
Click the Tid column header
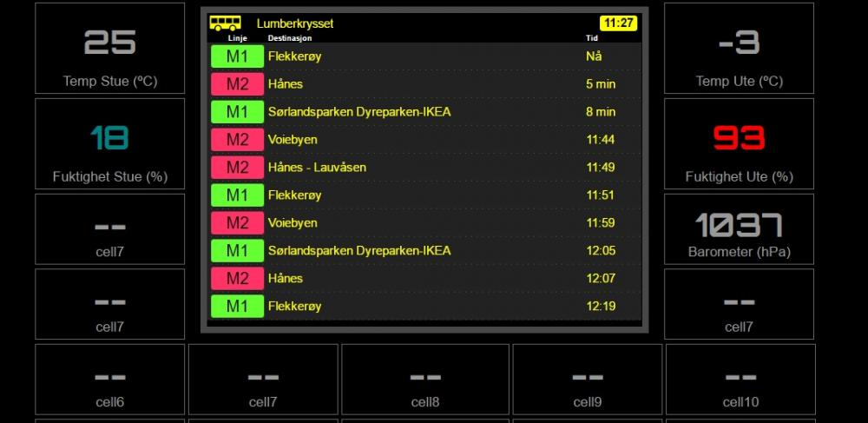[x=592, y=38]
